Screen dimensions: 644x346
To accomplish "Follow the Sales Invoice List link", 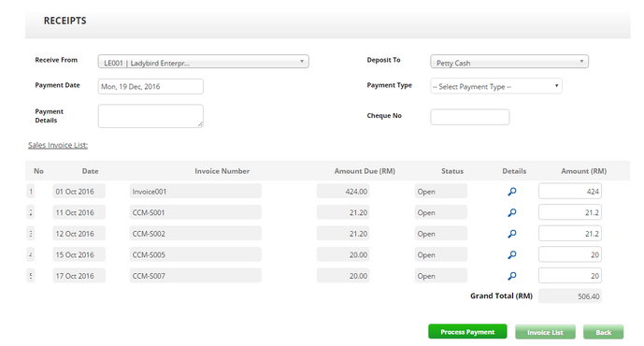I will [x=58, y=145].
